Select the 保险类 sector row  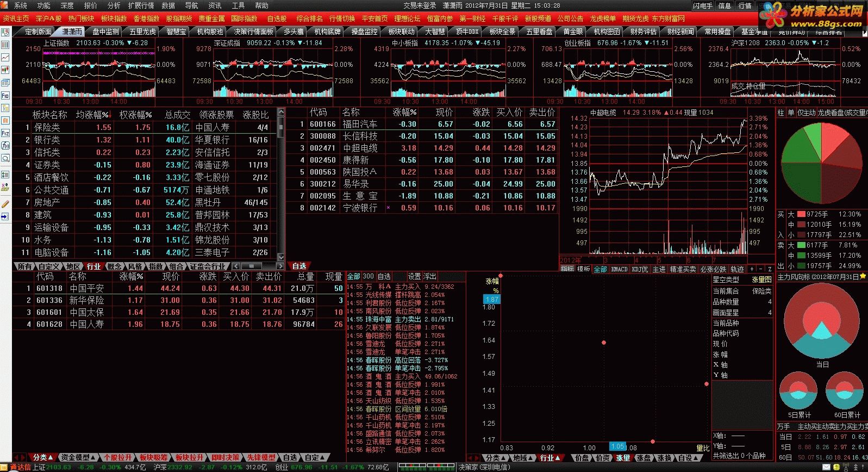click(x=145, y=127)
